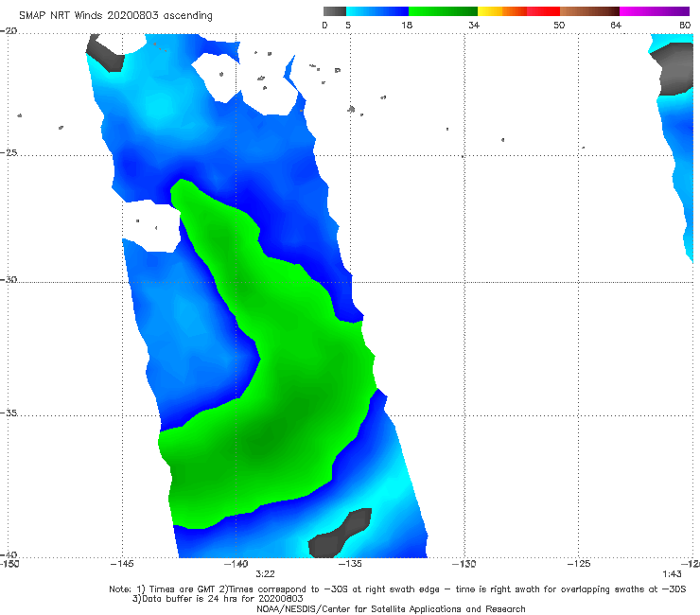Click the yellow-orange segment of the color bar

(x=501, y=11)
